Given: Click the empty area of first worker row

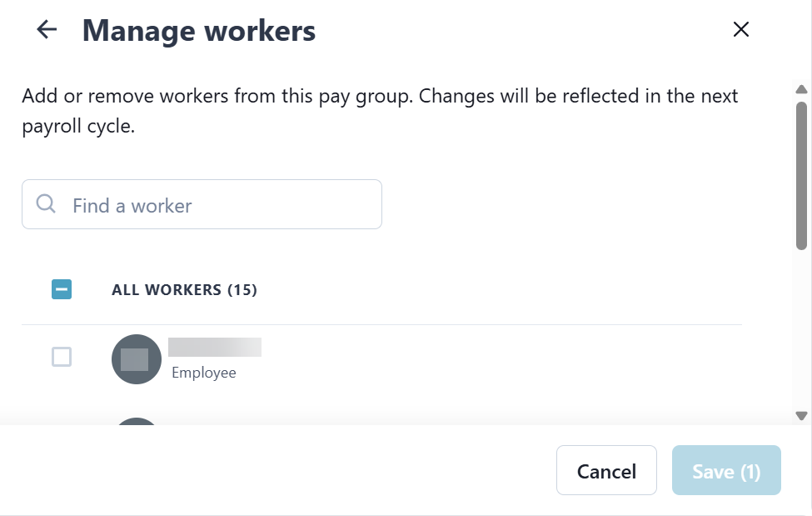Looking at the screenshot, I should (500, 360).
